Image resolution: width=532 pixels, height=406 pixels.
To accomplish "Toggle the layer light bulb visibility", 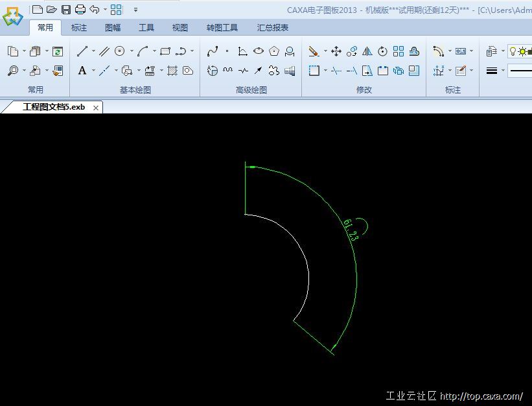I will [x=513, y=51].
